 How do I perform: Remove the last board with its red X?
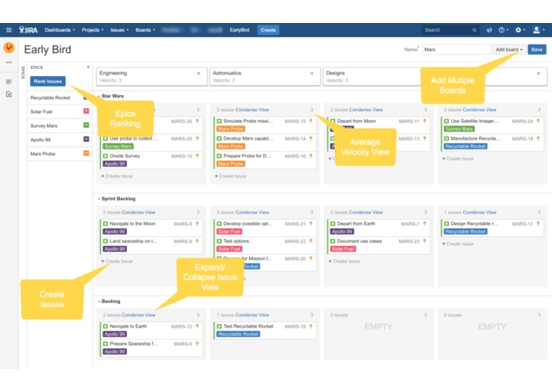click(538, 74)
